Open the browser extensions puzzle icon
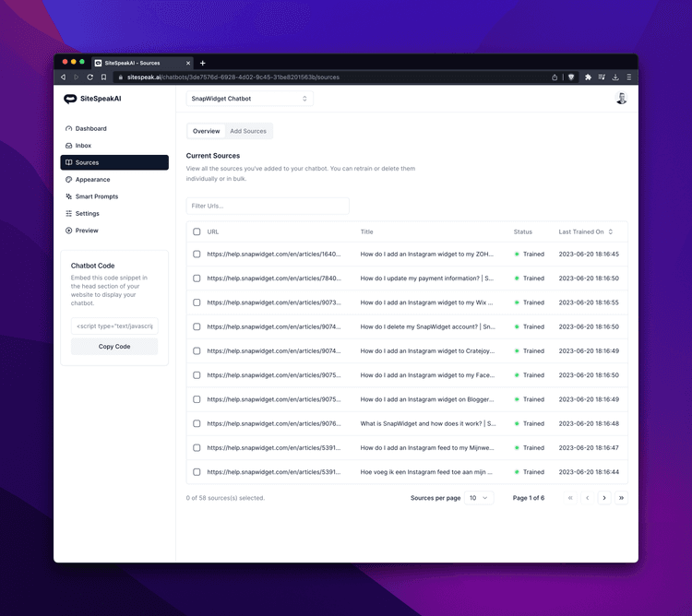Viewport: 692px width, 616px height. tap(588, 77)
